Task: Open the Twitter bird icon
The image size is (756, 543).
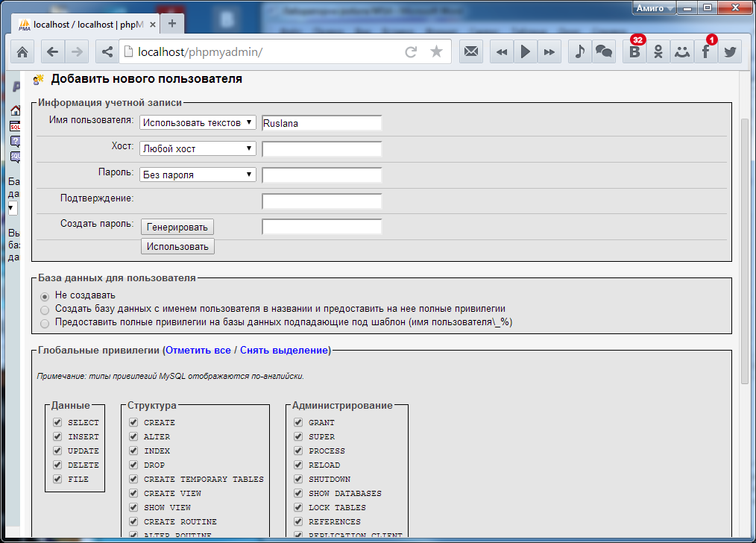Action: click(730, 52)
